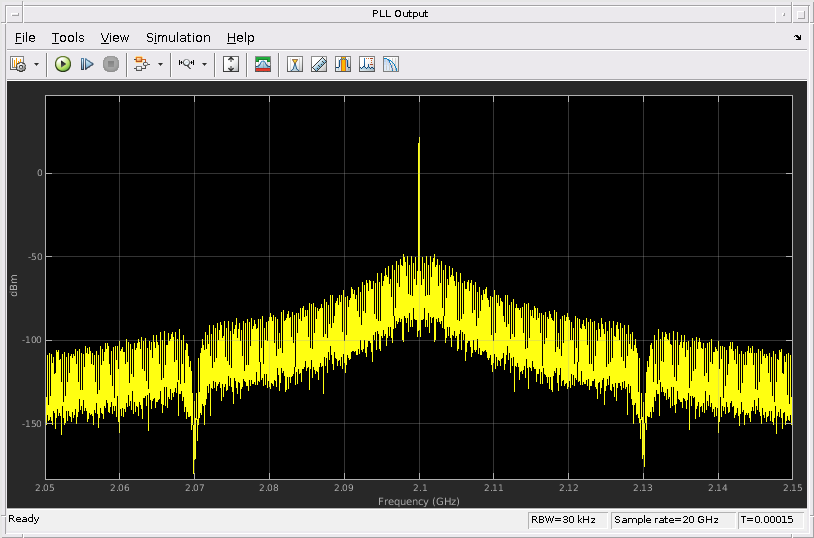Open the dropdown next to highlight block icon
The image size is (814, 538).
coord(160,64)
